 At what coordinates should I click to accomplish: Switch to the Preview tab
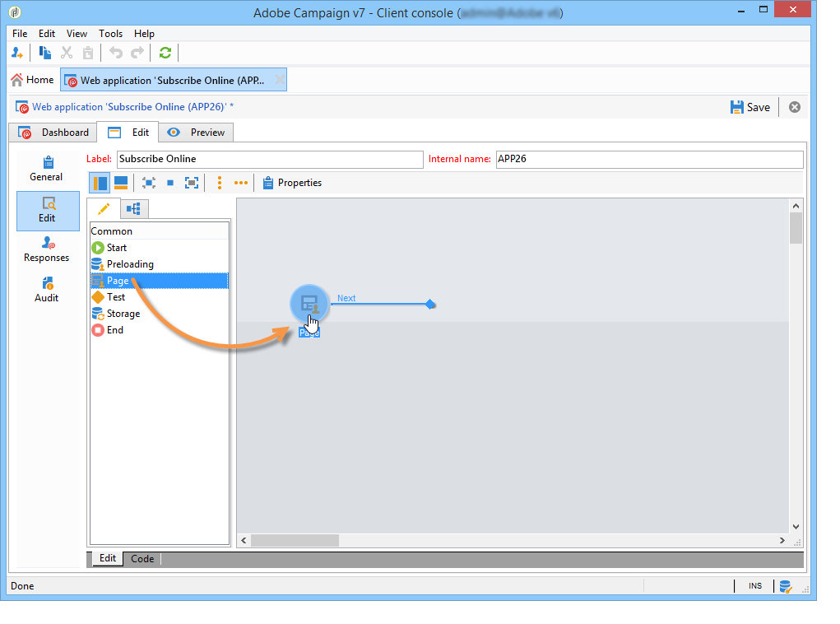point(196,133)
